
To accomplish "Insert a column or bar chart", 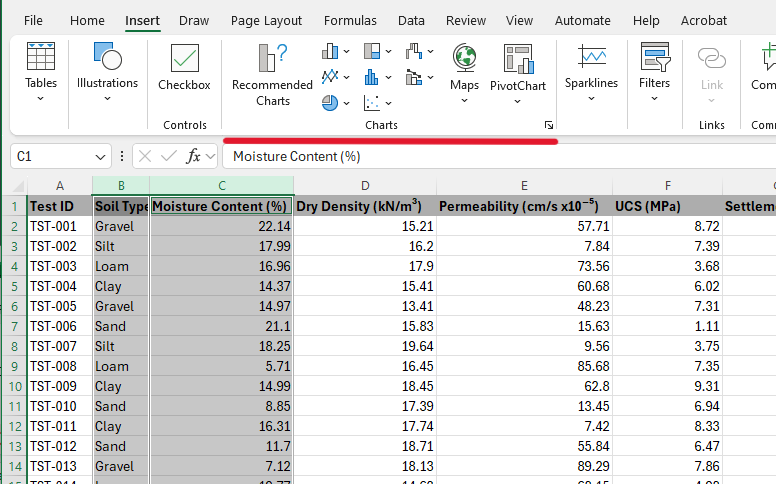I will [x=335, y=51].
